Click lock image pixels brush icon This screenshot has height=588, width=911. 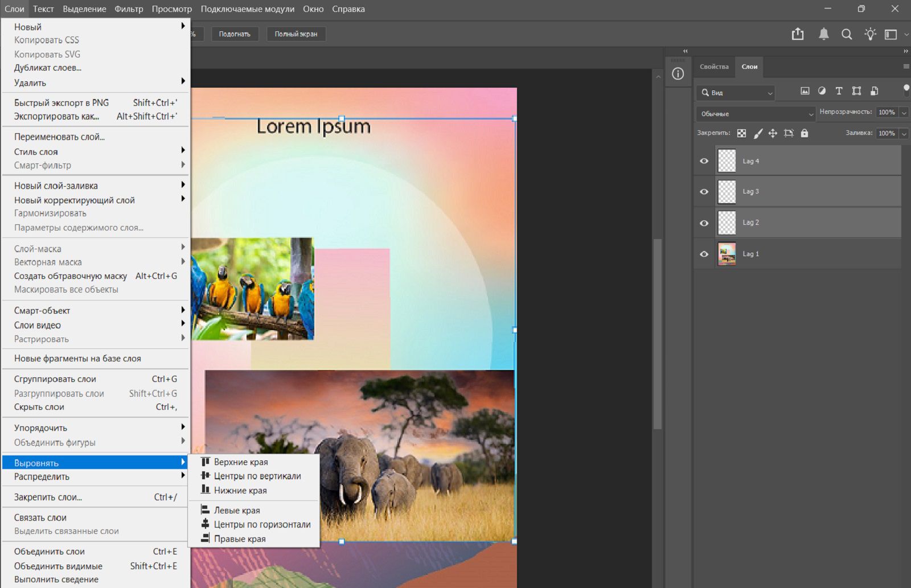click(x=758, y=133)
